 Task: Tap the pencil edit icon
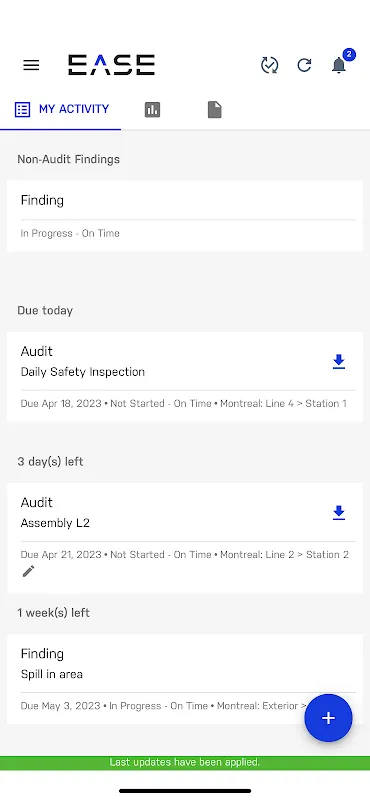tap(29, 571)
